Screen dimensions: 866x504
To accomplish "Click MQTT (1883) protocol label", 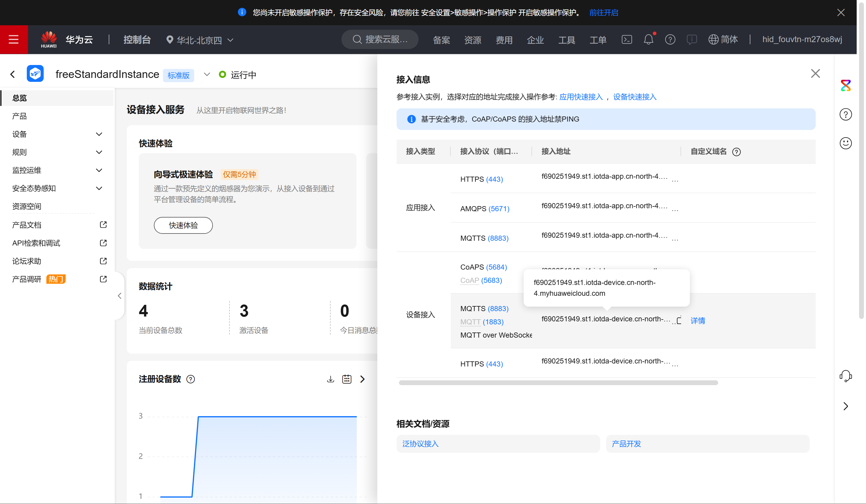I will [481, 322].
